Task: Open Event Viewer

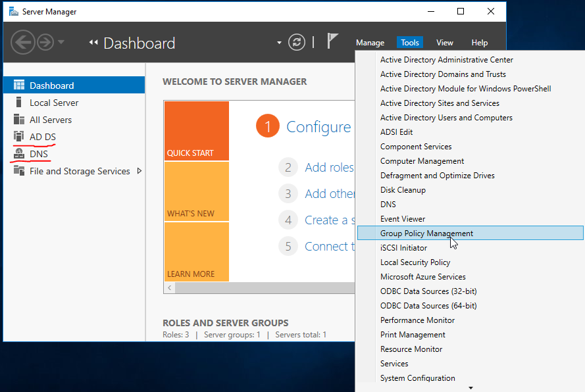Action: [x=470, y=219]
